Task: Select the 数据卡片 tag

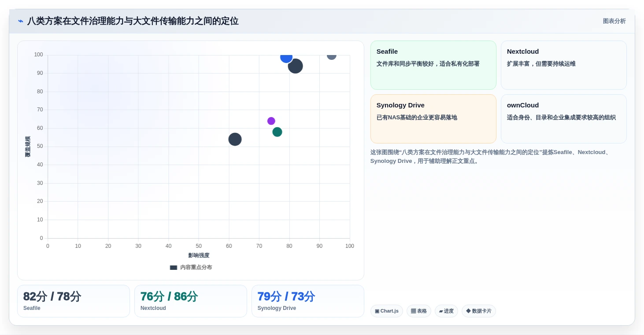Action: (479, 311)
